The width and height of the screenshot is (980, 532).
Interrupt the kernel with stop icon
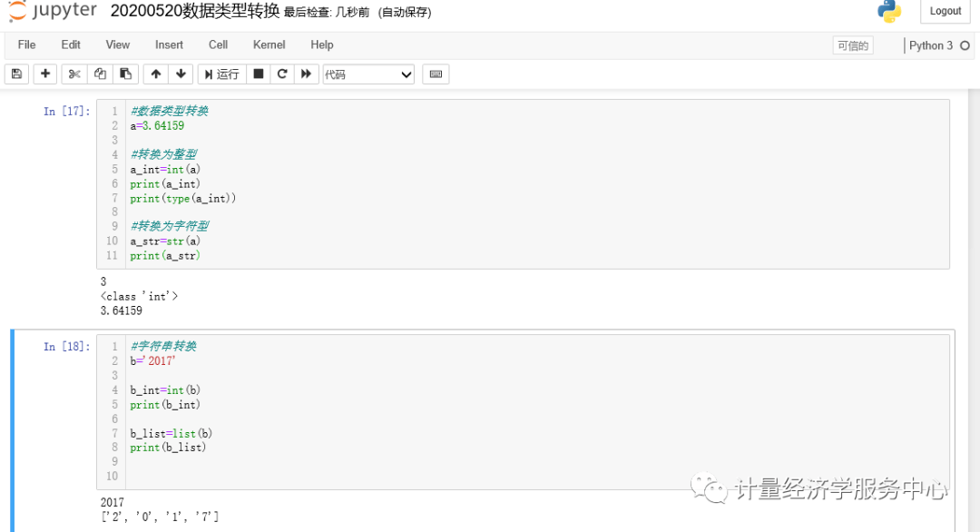point(258,74)
